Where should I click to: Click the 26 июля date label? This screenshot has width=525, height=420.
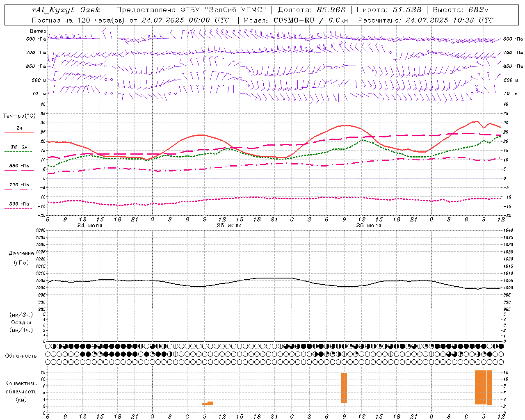pos(369,226)
